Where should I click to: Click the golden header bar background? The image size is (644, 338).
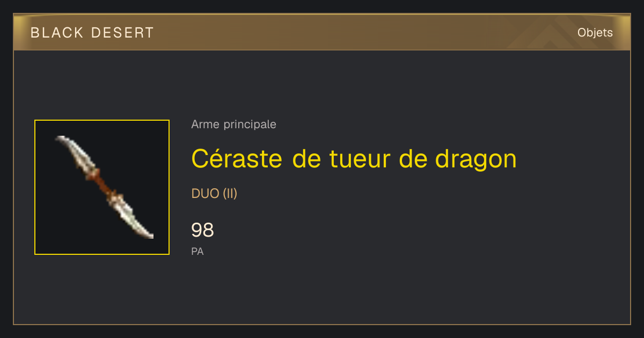(322, 32)
